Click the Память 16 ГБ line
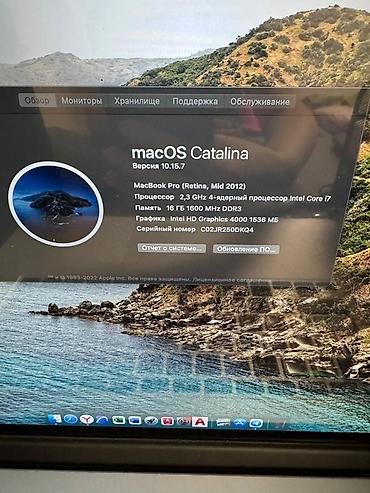 point(188,208)
